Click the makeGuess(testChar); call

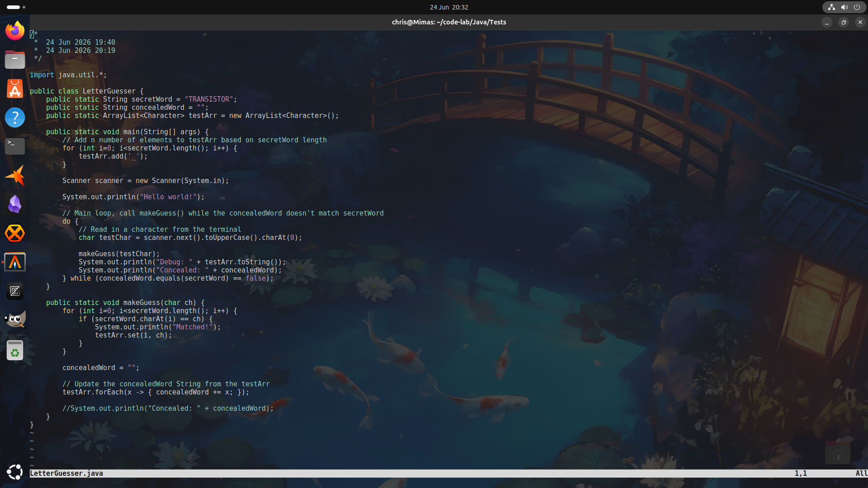(x=119, y=254)
